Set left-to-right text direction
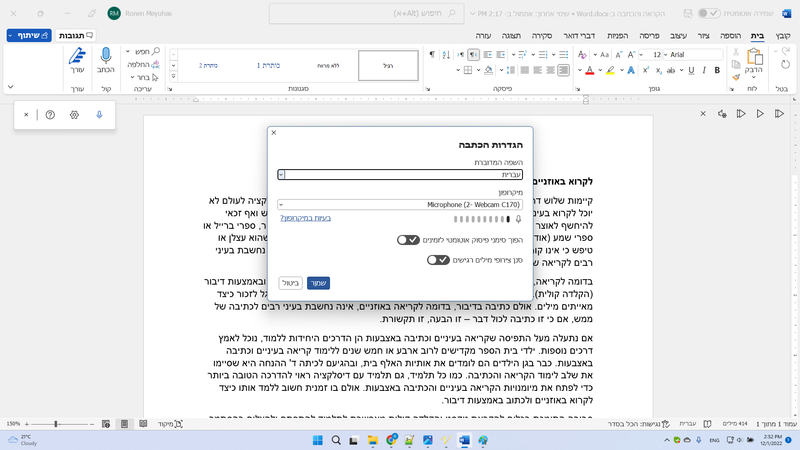Image resolution: width=800 pixels, height=450 pixels. 461,55
